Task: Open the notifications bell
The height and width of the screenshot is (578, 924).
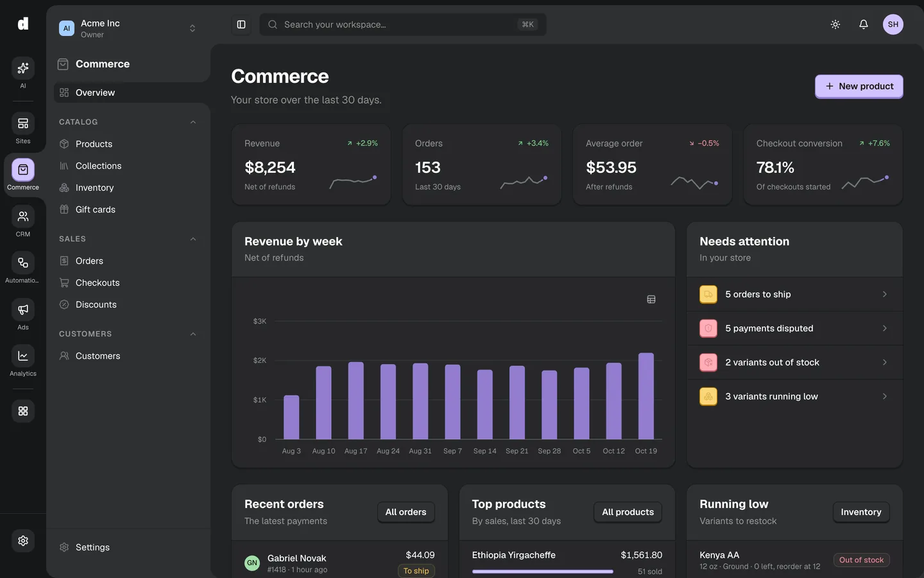Action: [x=864, y=24]
